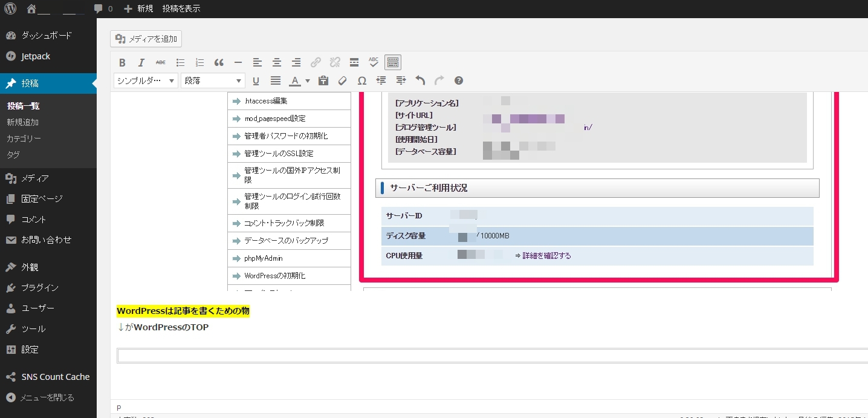Increase the paragraph indent

(401, 80)
